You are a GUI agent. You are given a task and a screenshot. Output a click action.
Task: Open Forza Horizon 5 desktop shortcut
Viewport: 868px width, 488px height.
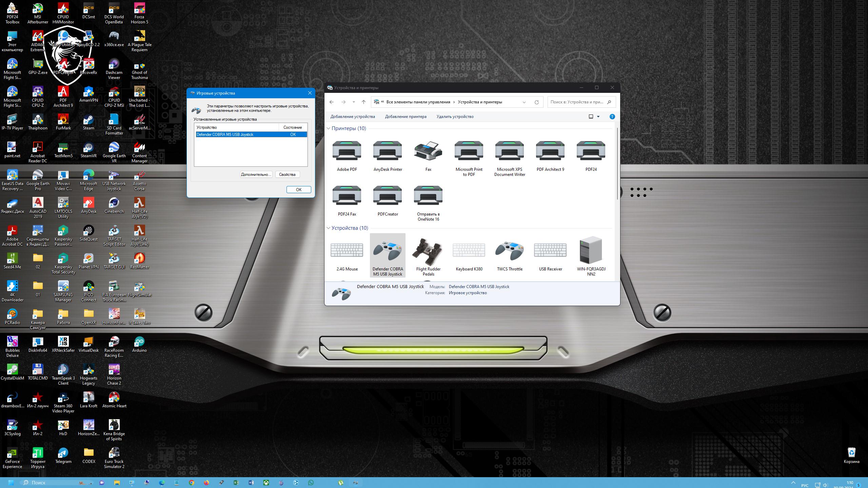pos(139,14)
